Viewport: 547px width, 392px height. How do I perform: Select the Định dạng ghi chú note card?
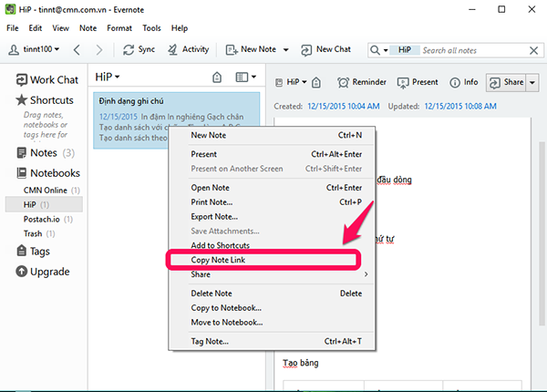pos(177,120)
